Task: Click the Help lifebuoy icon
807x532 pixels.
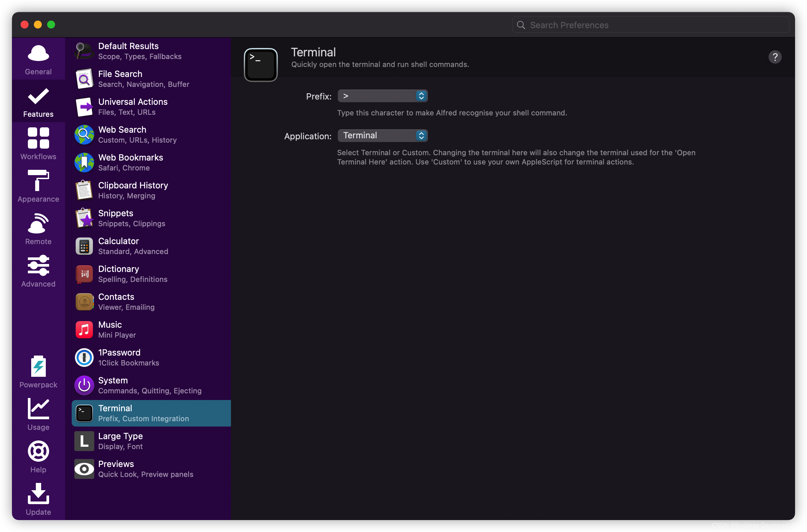Action: (x=38, y=451)
